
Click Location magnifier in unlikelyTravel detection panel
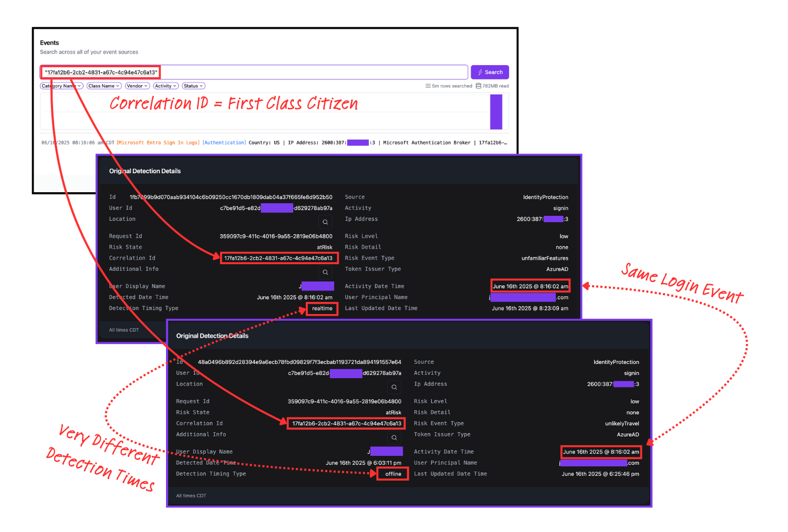point(394,387)
